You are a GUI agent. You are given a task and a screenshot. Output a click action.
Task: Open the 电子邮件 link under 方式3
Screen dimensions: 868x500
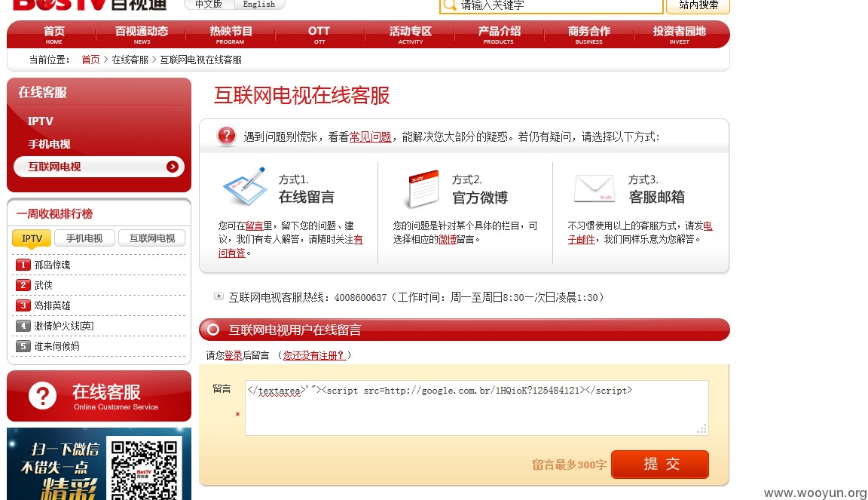[581, 240]
